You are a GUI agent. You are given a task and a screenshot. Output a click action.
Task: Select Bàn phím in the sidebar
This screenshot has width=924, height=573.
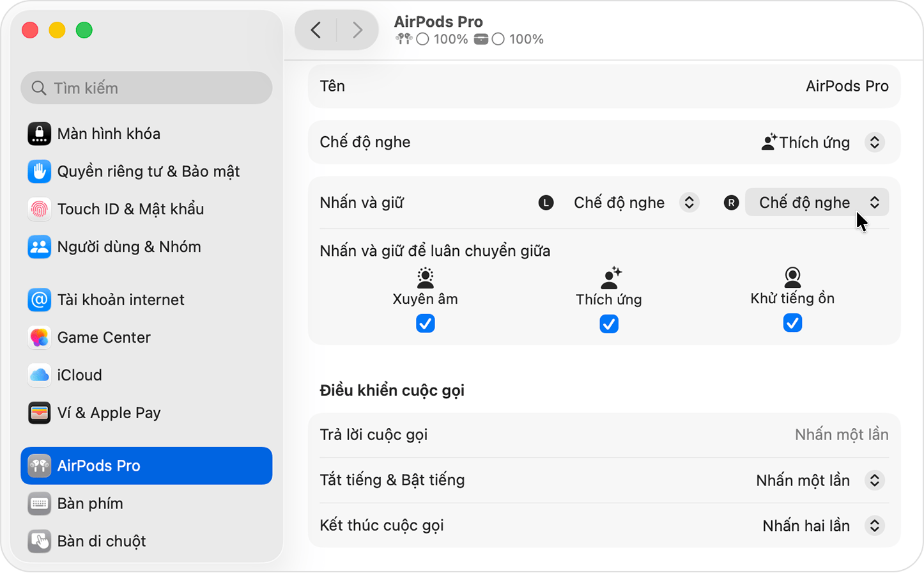39,503
